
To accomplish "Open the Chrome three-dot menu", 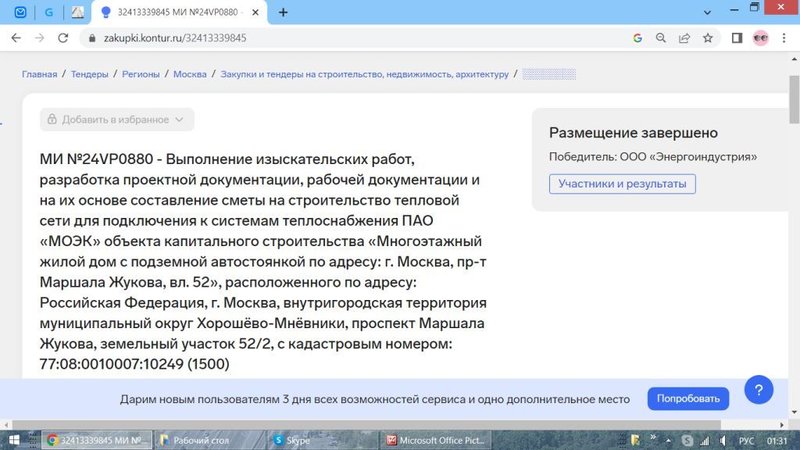I will pos(784,38).
